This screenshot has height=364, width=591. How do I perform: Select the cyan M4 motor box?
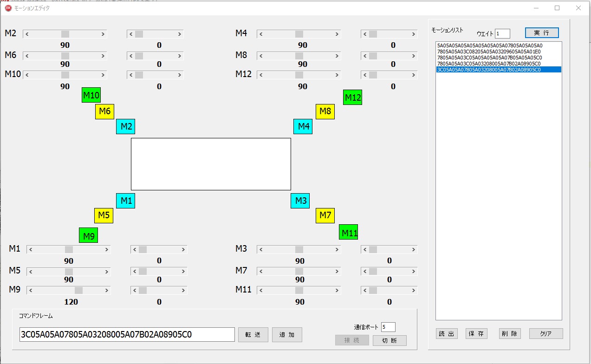[x=303, y=126]
